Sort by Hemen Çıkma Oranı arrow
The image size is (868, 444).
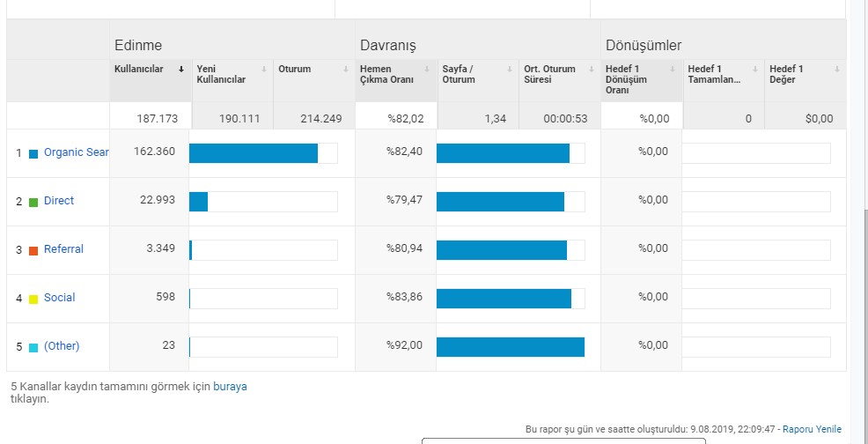[x=427, y=70]
